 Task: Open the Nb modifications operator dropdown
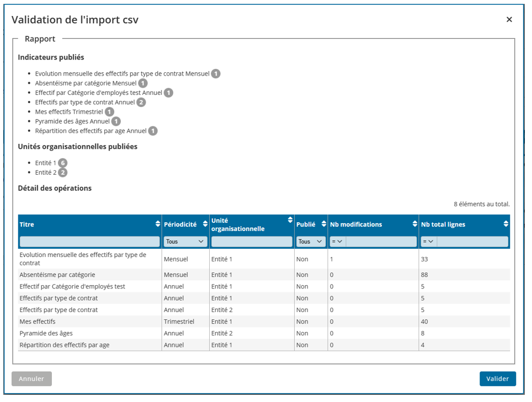pos(337,242)
